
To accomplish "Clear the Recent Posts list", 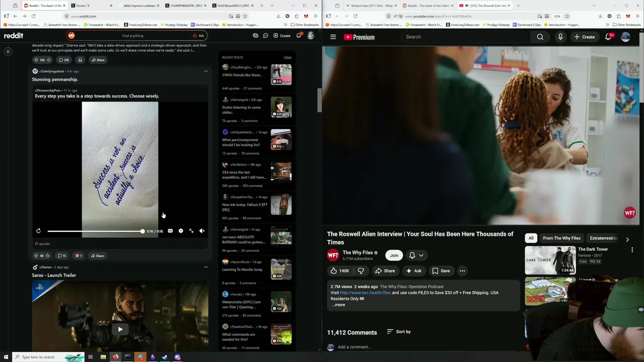I will tap(287, 57).
